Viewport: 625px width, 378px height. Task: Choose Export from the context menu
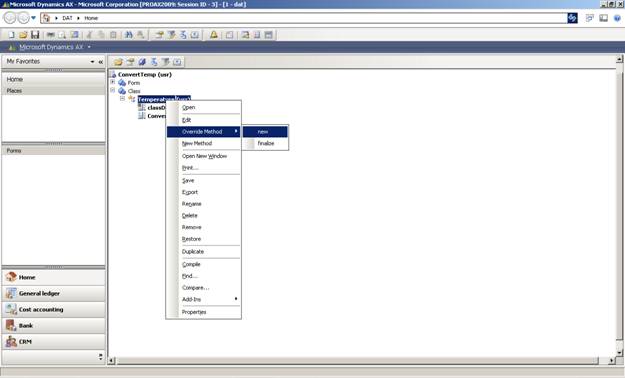[x=203, y=192]
